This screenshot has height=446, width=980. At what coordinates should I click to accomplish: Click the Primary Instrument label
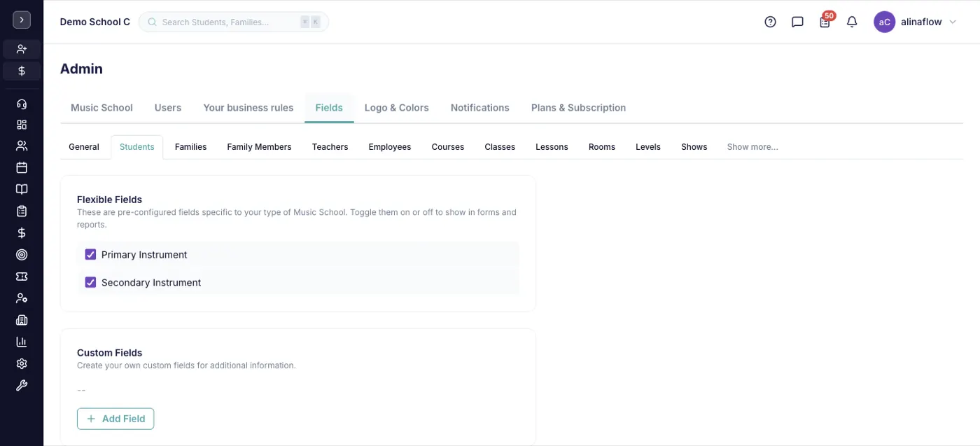pos(144,255)
